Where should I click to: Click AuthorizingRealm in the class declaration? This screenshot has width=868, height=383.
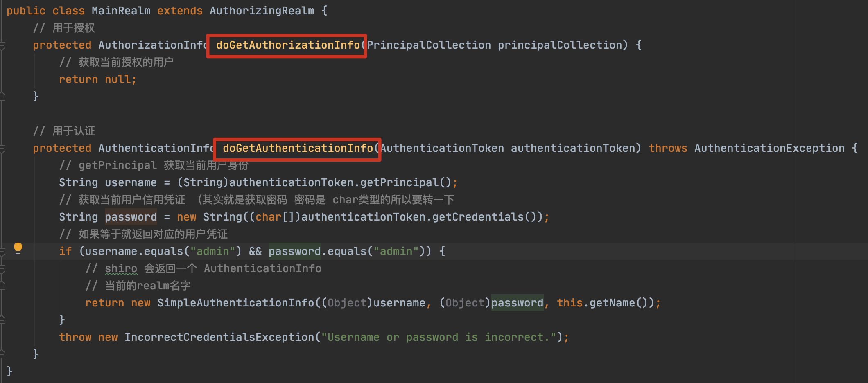pos(262,11)
